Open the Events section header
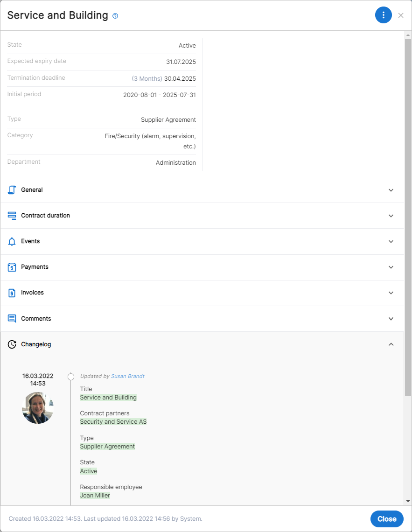The height and width of the screenshot is (532, 412). pyautogui.click(x=202, y=242)
